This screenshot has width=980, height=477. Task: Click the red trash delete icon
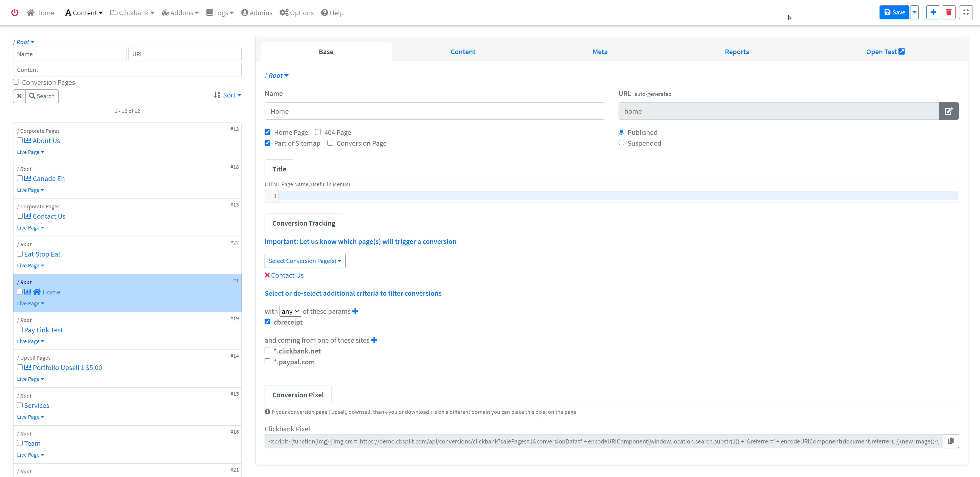click(x=948, y=13)
